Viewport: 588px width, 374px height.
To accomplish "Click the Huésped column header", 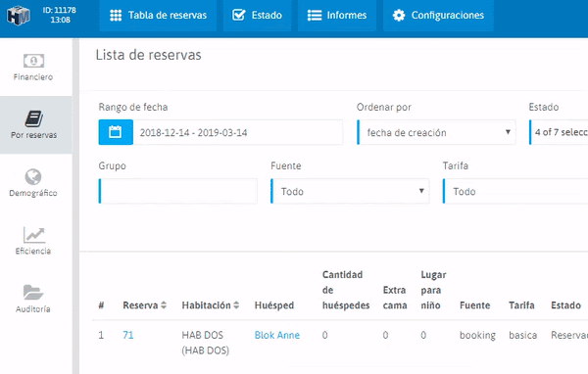I will coord(274,305).
